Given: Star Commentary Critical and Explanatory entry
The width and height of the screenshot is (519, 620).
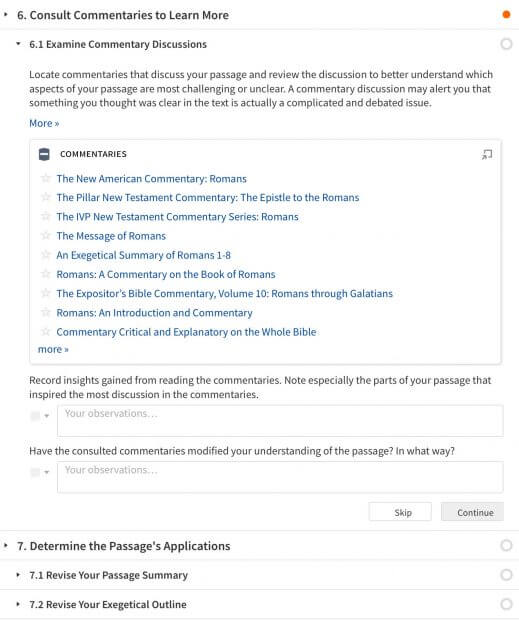Looking at the screenshot, I should coord(46,331).
